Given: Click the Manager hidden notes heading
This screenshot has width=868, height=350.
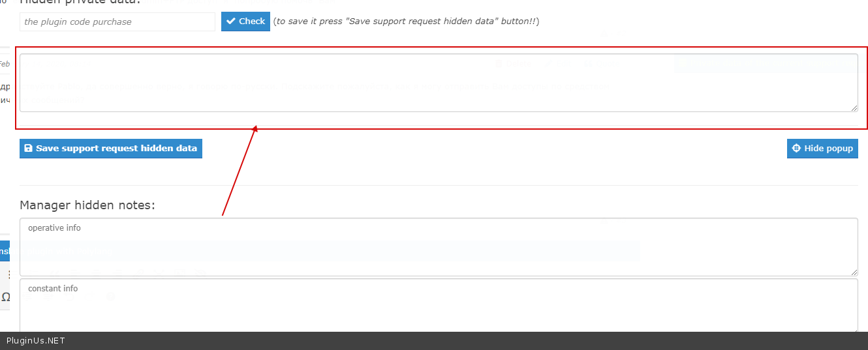Looking at the screenshot, I should [x=87, y=205].
